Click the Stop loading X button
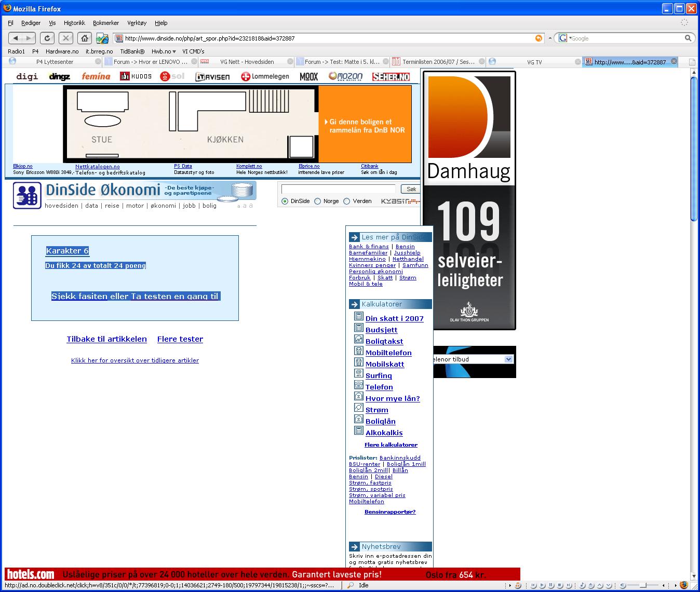The height and width of the screenshot is (592, 700). (x=66, y=38)
